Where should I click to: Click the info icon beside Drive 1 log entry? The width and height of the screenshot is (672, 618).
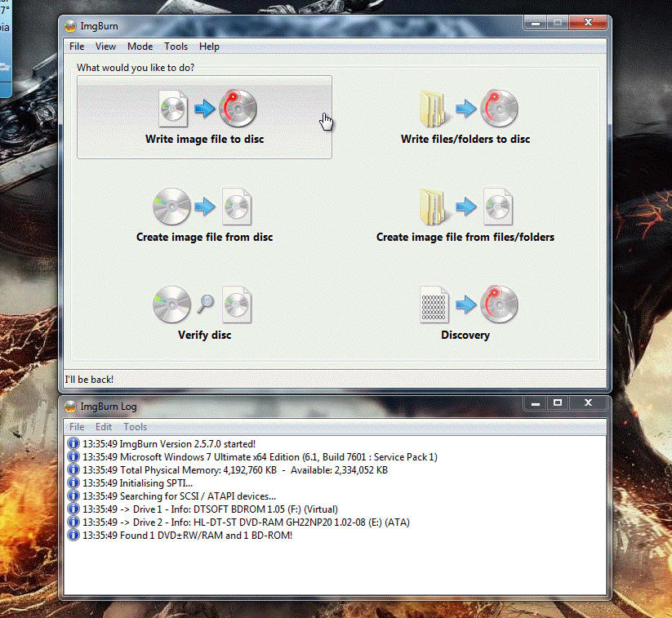[x=73, y=509]
